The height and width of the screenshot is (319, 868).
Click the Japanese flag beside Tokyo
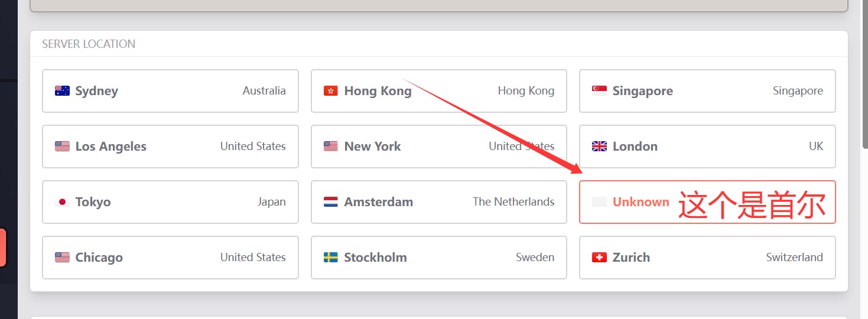coord(62,202)
